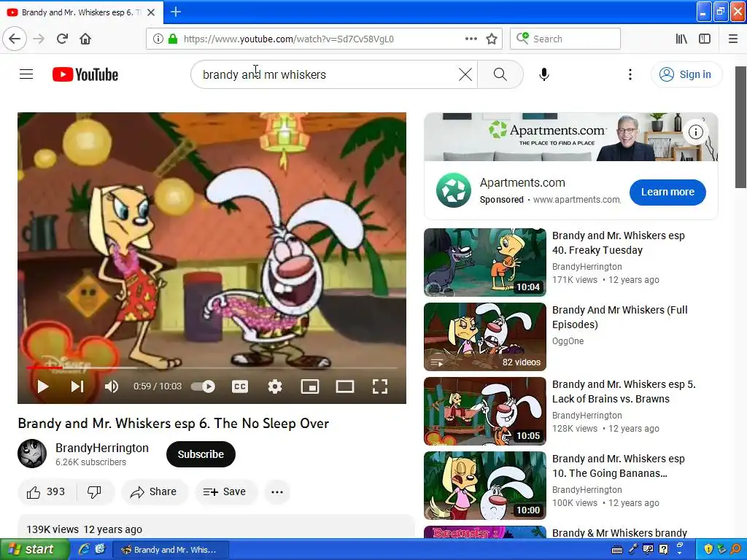This screenshot has height=560, width=747.
Task: Open the on-screen keyboard tray icon
Action: click(616, 550)
